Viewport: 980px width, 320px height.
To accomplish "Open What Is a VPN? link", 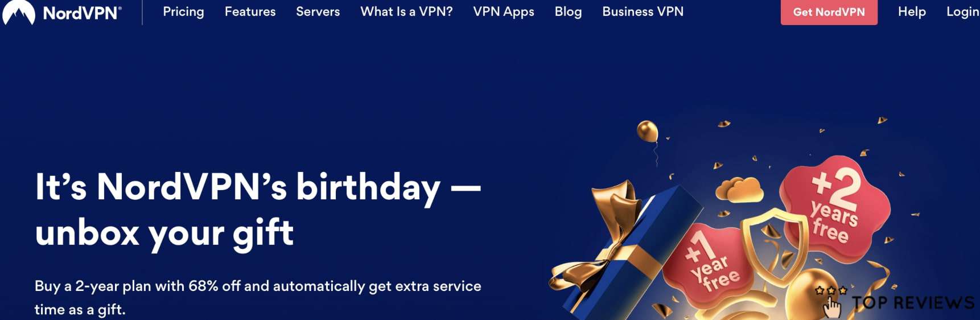I will (x=406, y=12).
